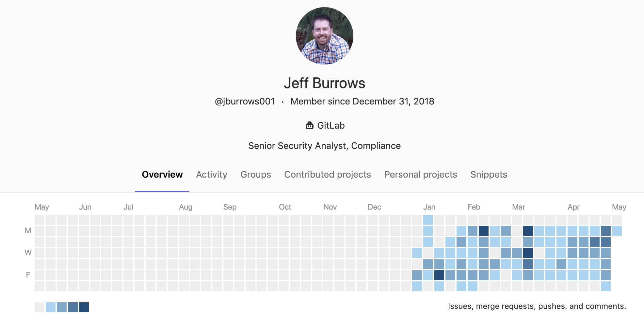This screenshot has width=644, height=318.
Task: Select the highlighted cell in the last May column
Action: tap(617, 231)
